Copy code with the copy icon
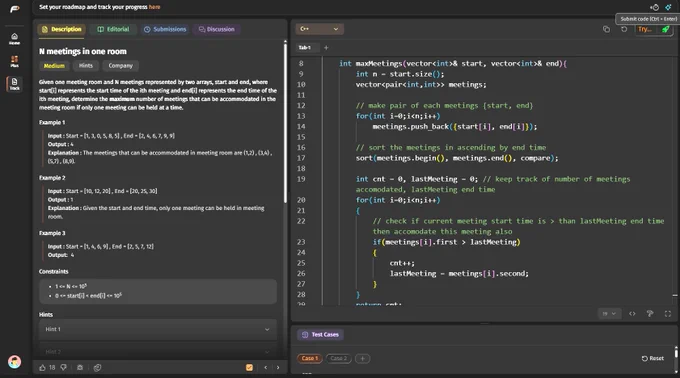Viewport: 680px width, 378px height. [606, 29]
